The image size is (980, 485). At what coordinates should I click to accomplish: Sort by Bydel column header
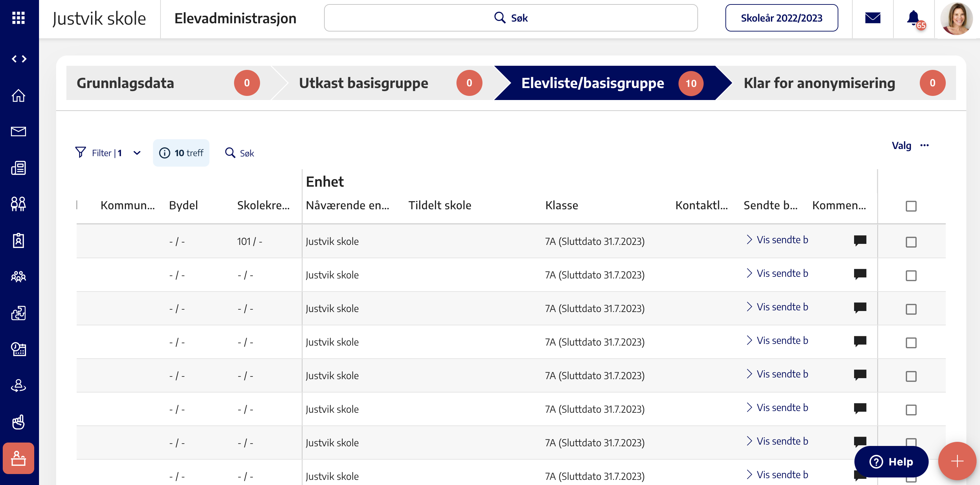point(183,205)
